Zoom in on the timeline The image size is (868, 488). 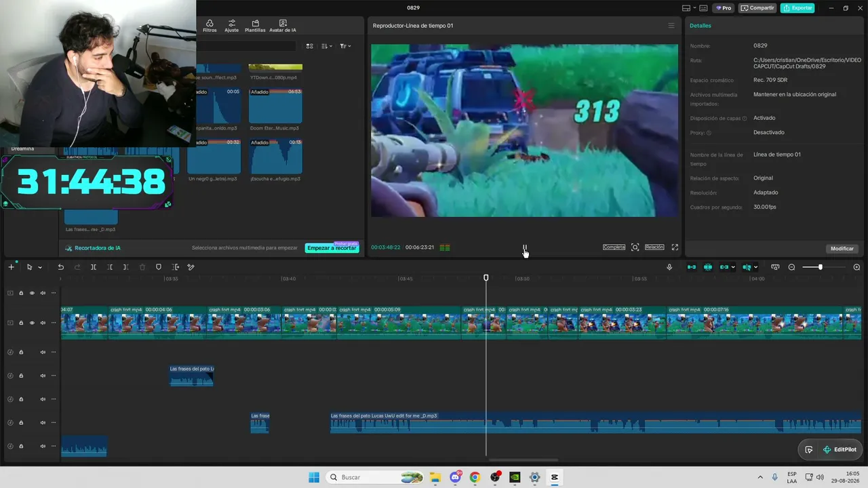856,267
